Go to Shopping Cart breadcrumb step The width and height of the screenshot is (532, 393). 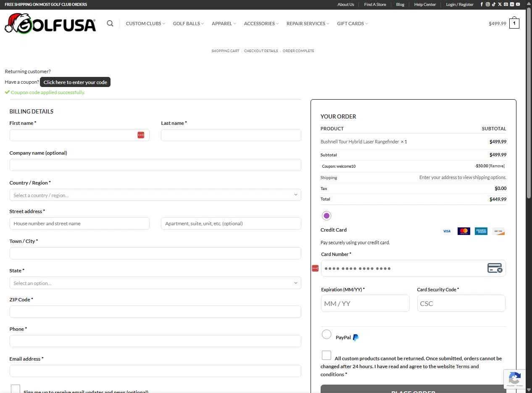coord(225,51)
